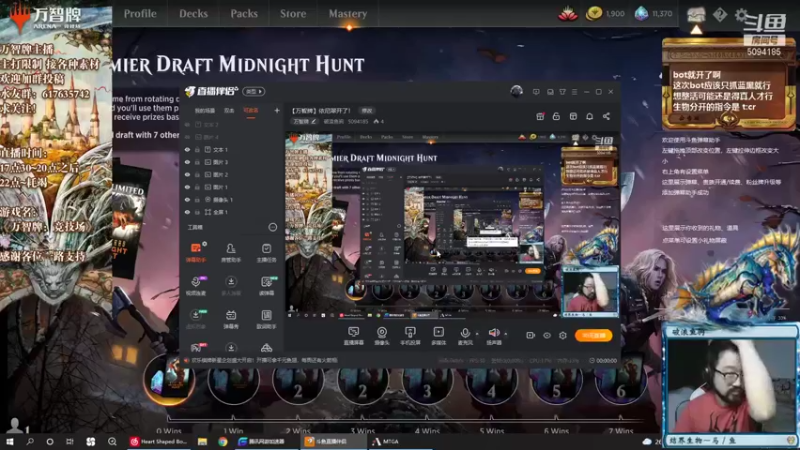Click the lock icon in stream header

556,116
